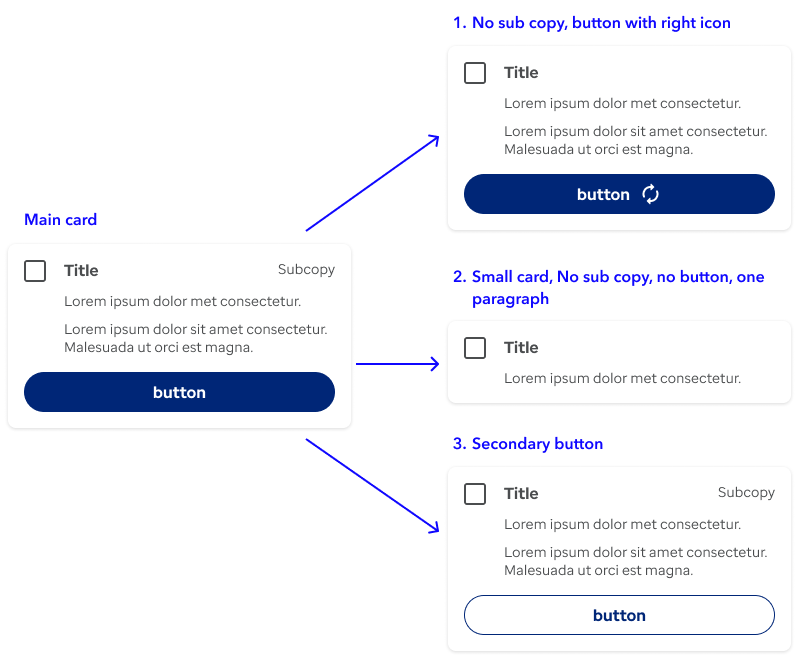Click the Title in the Secondary button card
This screenshot has height=663, width=805.
(x=521, y=494)
